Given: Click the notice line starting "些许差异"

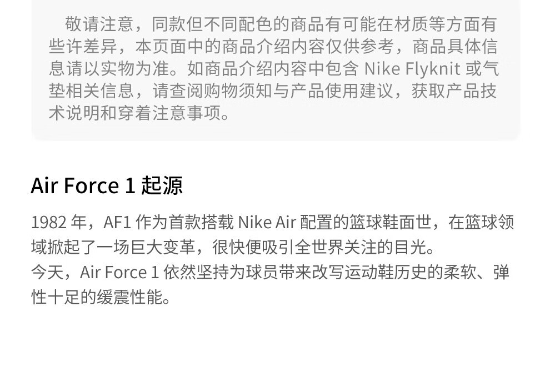Looking at the screenshot, I should (x=273, y=46).
